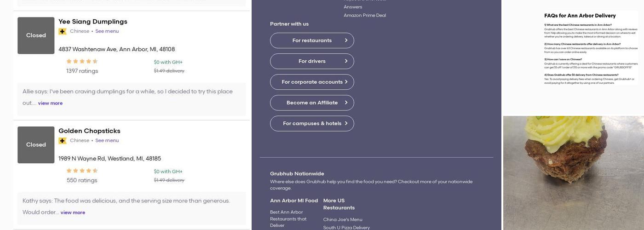Open the China Joe's Menu link
This screenshot has height=230, width=644.
[343, 219]
